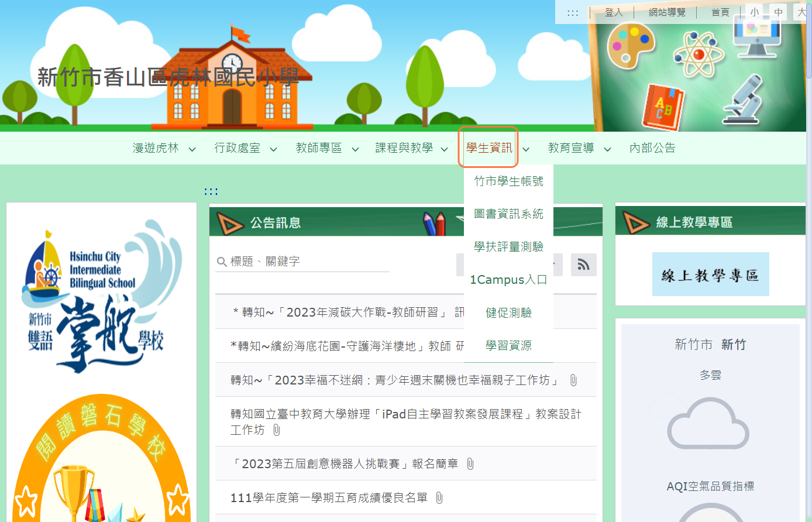
Task: Click 閱讀磐石學校 badge image
Action: pyautogui.click(x=101, y=458)
